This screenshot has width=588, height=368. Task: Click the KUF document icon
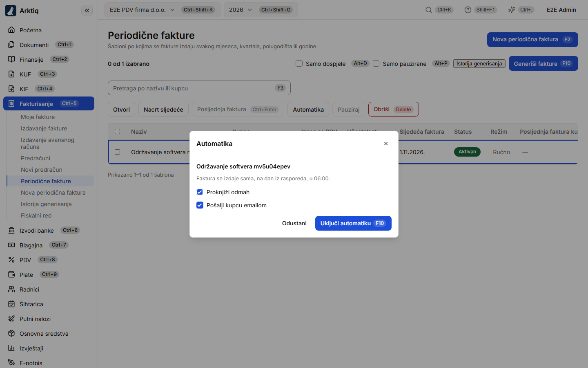click(x=11, y=74)
